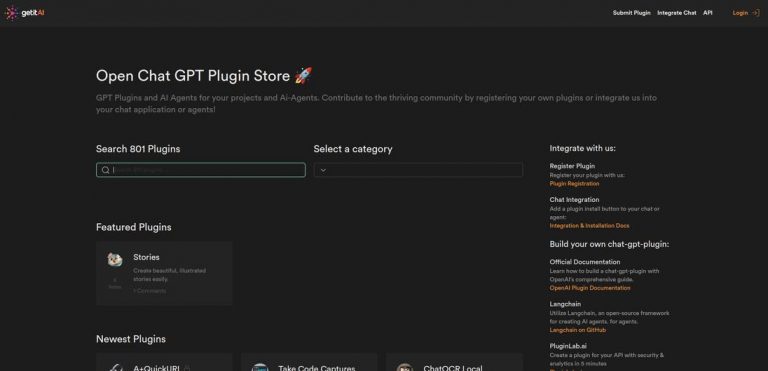Click the Newest Plugins heading
The image size is (768, 371).
point(131,339)
